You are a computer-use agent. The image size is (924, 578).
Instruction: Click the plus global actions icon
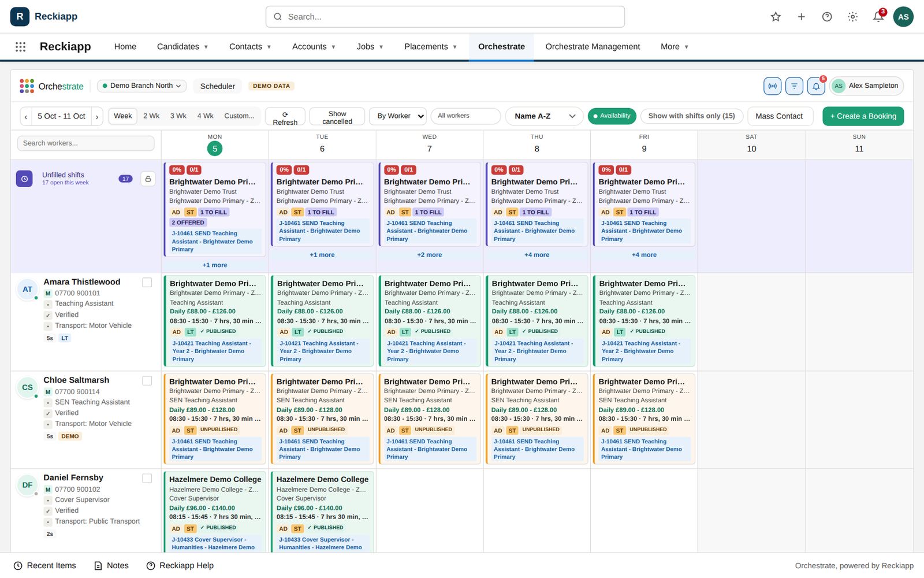pos(801,17)
